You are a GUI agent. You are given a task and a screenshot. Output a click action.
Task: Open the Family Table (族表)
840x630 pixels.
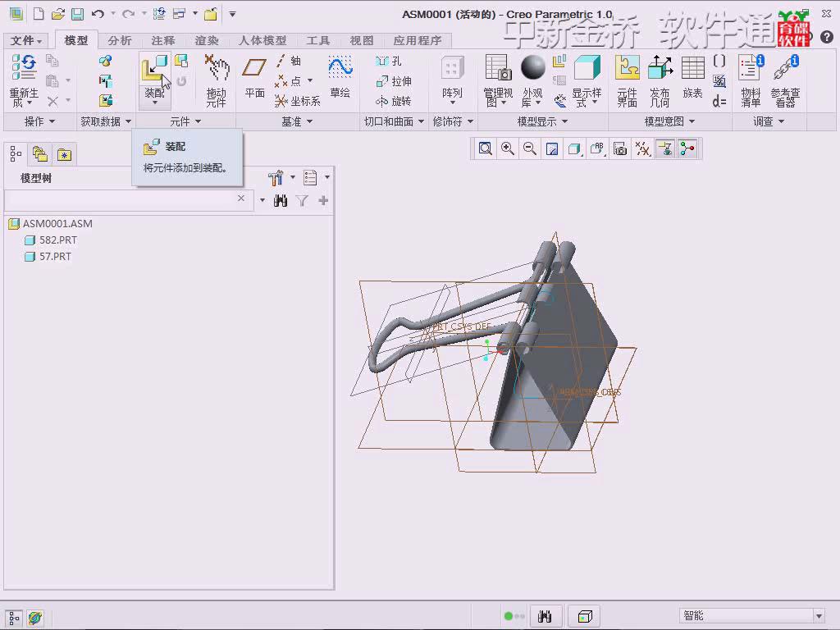692,77
